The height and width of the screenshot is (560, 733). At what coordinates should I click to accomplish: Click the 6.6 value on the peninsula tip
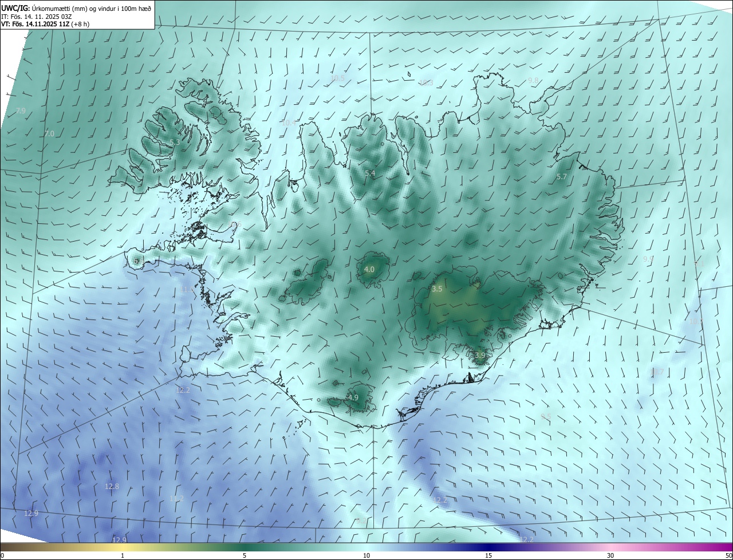[x=137, y=261]
